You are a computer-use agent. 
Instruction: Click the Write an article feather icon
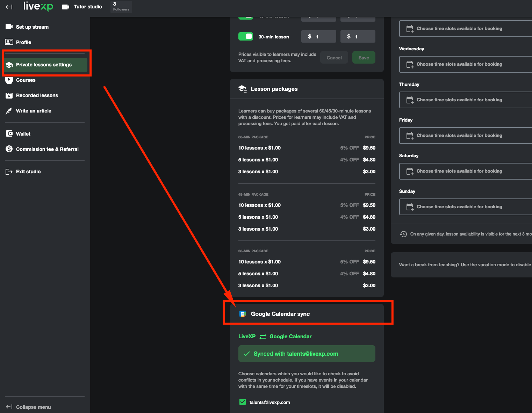click(x=9, y=111)
